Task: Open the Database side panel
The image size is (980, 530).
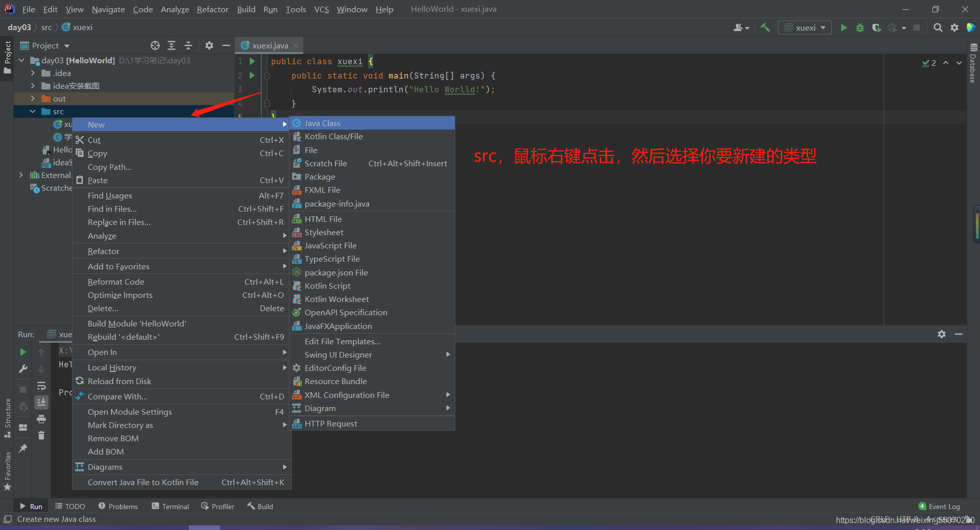Action: point(973,63)
